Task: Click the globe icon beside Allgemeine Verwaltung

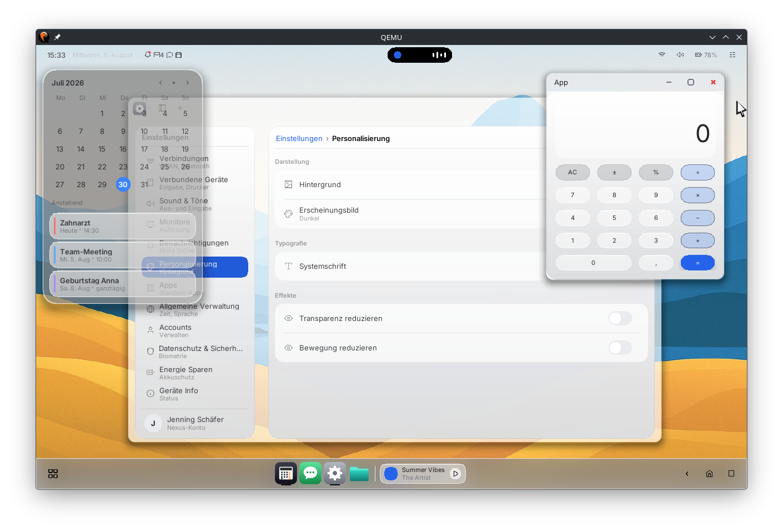Action: [x=150, y=309]
